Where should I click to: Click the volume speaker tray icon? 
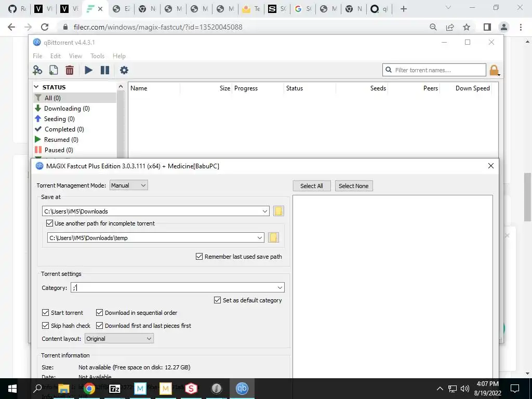pos(465,389)
